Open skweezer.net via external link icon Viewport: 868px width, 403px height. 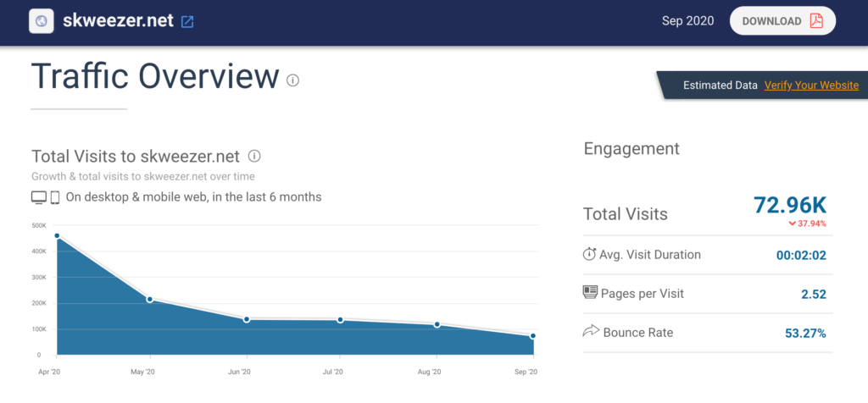(x=187, y=21)
